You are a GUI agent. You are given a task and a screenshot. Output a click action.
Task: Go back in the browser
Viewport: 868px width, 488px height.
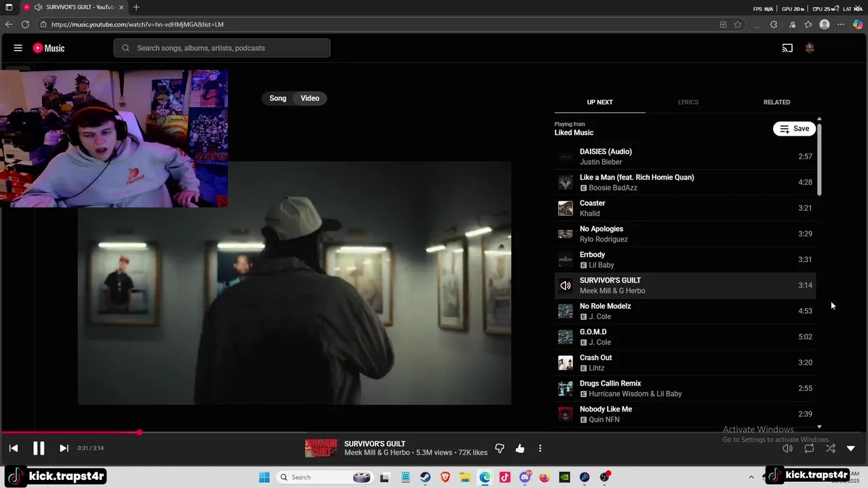click(x=9, y=24)
